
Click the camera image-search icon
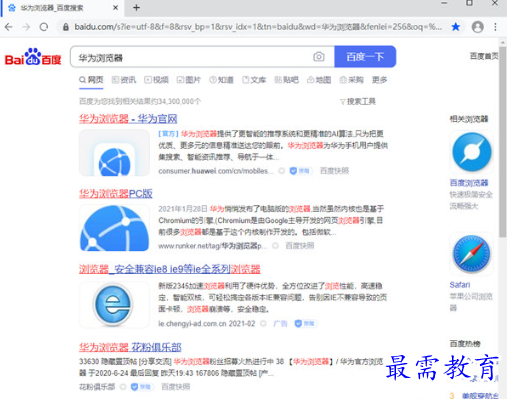[319, 57]
